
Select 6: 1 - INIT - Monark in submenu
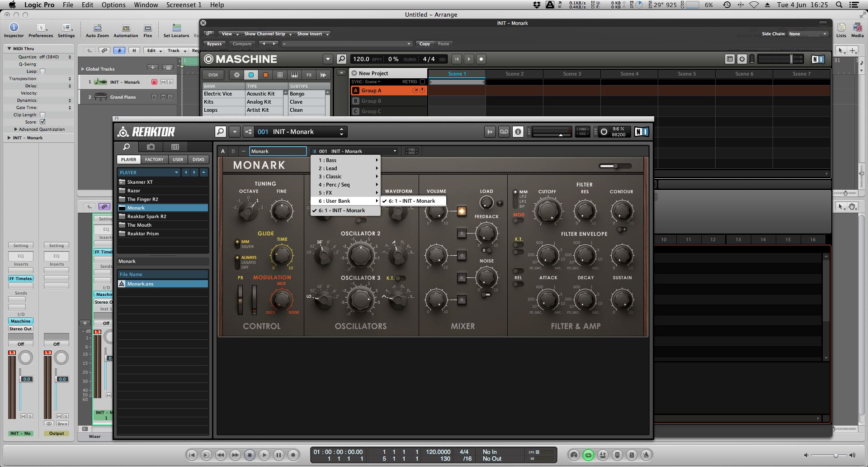413,201
